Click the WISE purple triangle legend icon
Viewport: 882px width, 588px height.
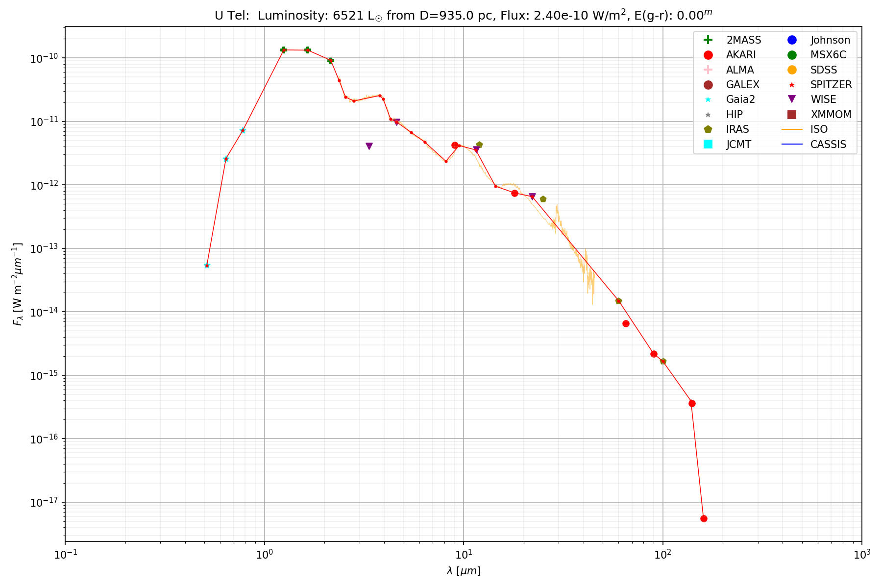(x=792, y=99)
